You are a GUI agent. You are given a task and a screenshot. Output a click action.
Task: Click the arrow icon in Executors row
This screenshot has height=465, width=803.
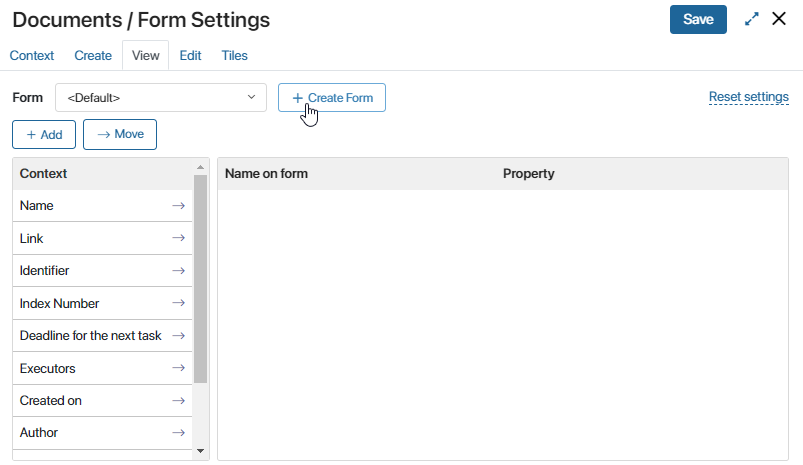178,368
